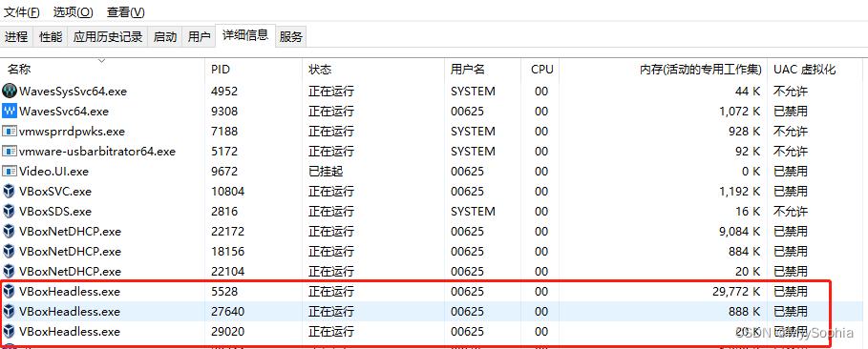
Task: Switch to the 进程 tab
Action: (16, 37)
